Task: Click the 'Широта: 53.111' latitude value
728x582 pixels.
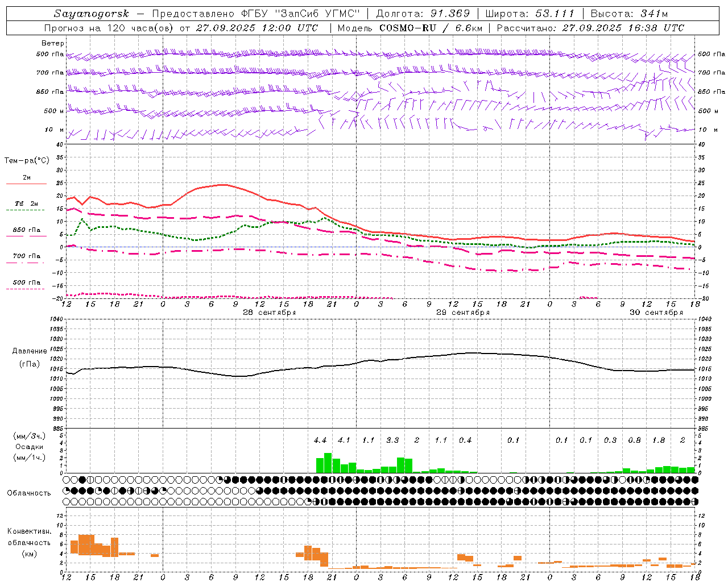Action: 530,14
